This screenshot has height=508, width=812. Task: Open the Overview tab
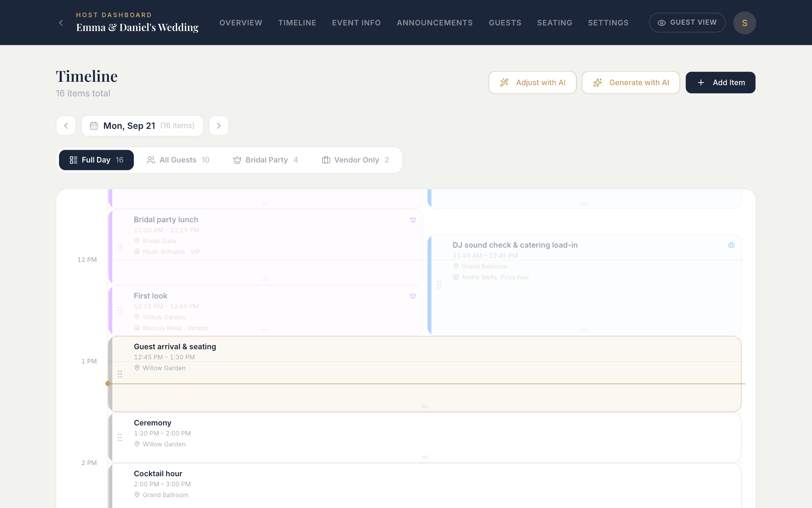point(241,23)
